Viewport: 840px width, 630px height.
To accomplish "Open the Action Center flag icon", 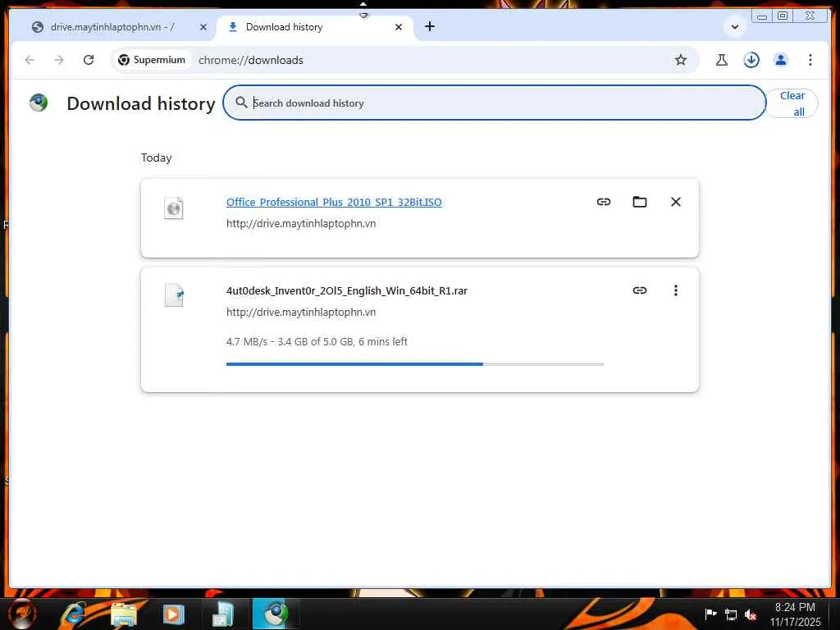I will tap(711, 614).
